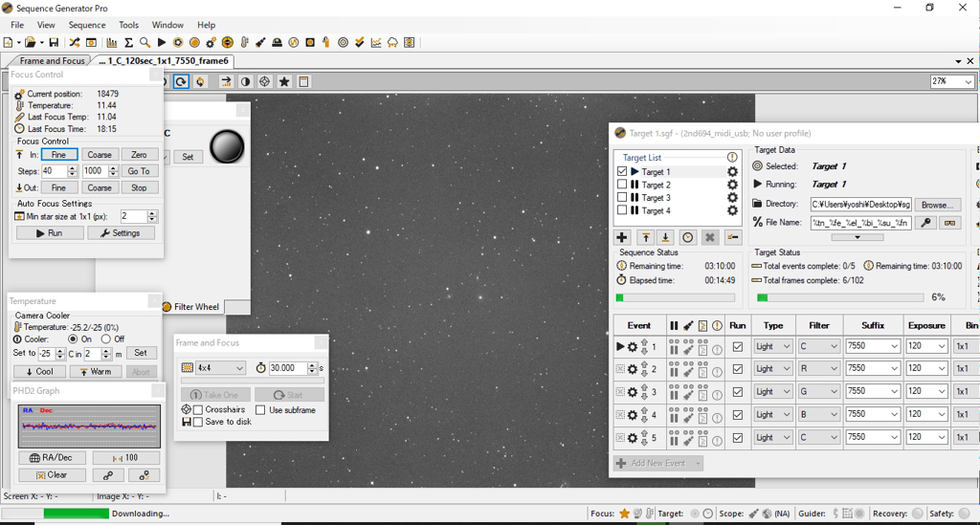Viewport: 980px width, 525px height.
Task: Click the Browse... directory button
Action: (936, 205)
